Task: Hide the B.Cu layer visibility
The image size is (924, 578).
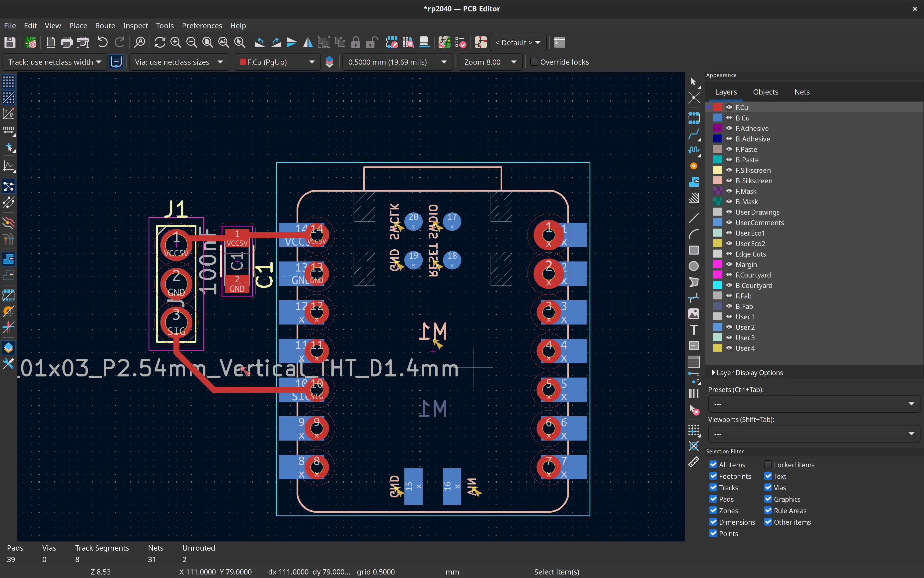Action: 729,118
